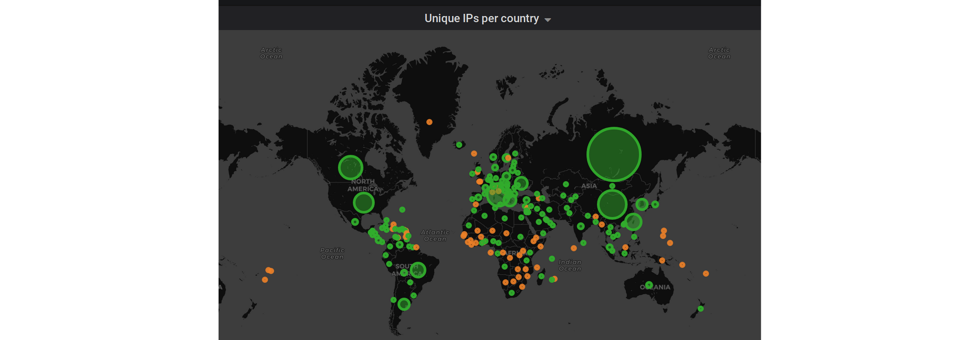The height and width of the screenshot is (340, 980).
Task: Select the green circle over Brazil
Action: 417,270
